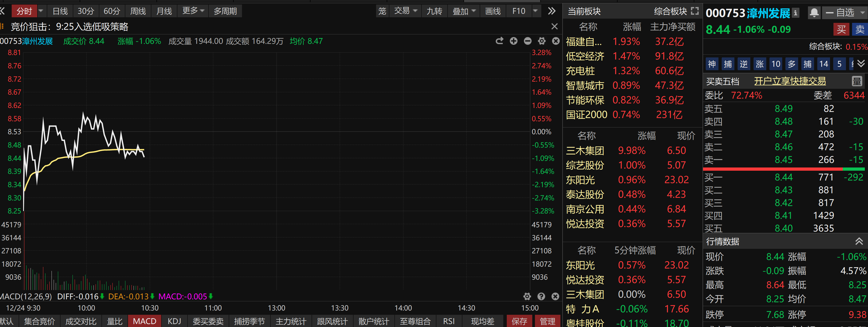This screenshot has height=327, width=868.
Task: Zoom in the intraday chart with plus icon
Action: click(x=513, y=41)
